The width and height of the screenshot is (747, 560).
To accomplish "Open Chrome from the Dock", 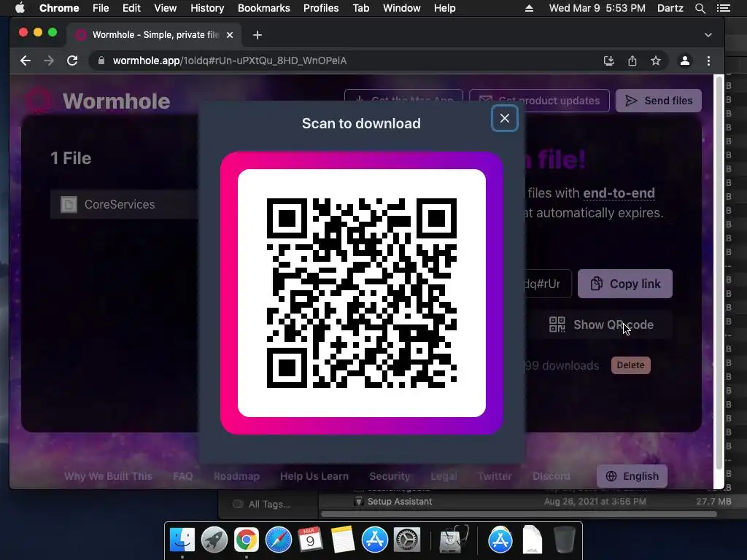I will (x=247, y=540).
